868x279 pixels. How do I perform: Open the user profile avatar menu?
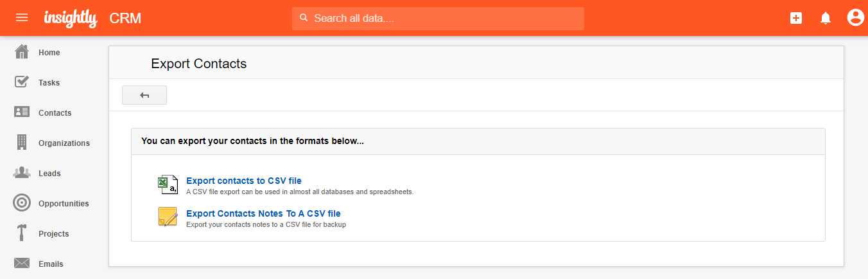pos(855,18)
